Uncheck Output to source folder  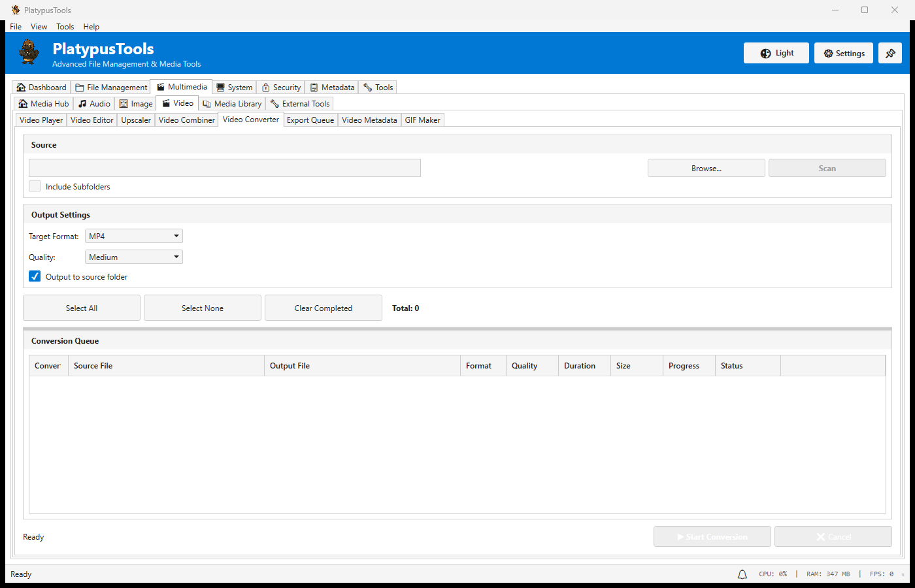point(34,276)
